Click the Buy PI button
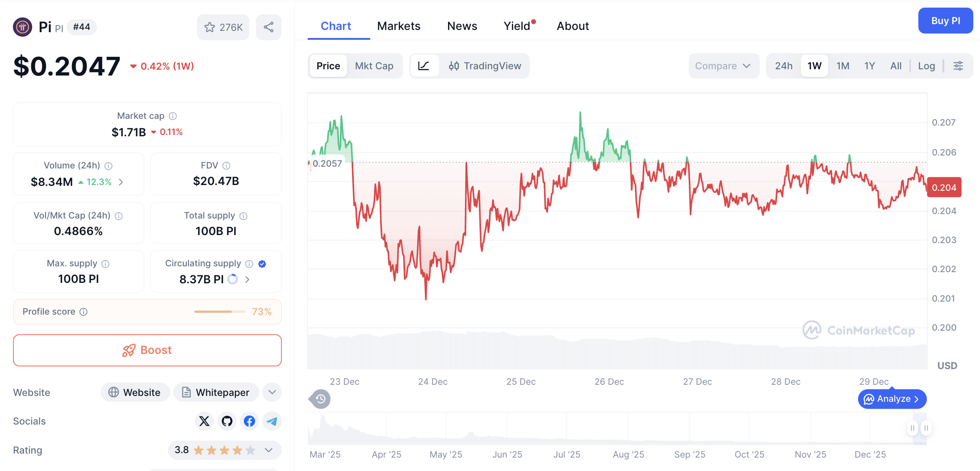 coord(946,21)
